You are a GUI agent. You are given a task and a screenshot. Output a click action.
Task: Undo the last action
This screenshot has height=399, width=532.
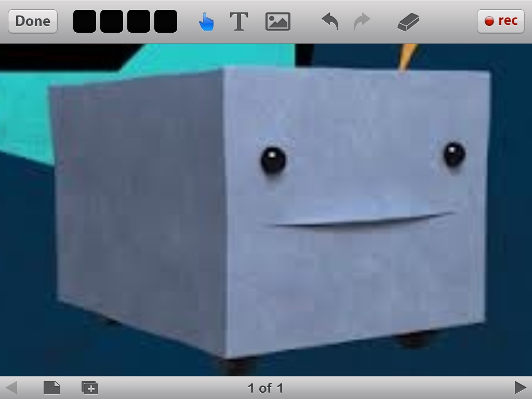point(330,21)
